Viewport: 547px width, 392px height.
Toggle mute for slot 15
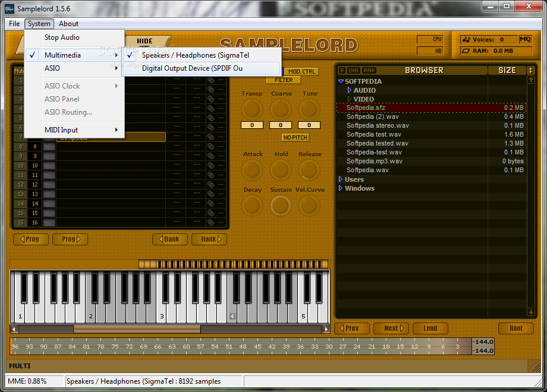[x=21, y=213]
